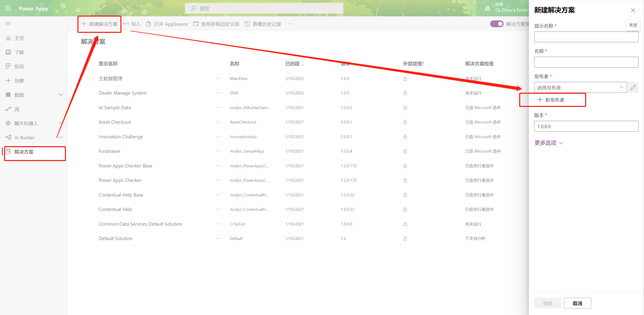Screen dimensions: 644x315
Task: Open Default Solution row
Action: point(115,239)
